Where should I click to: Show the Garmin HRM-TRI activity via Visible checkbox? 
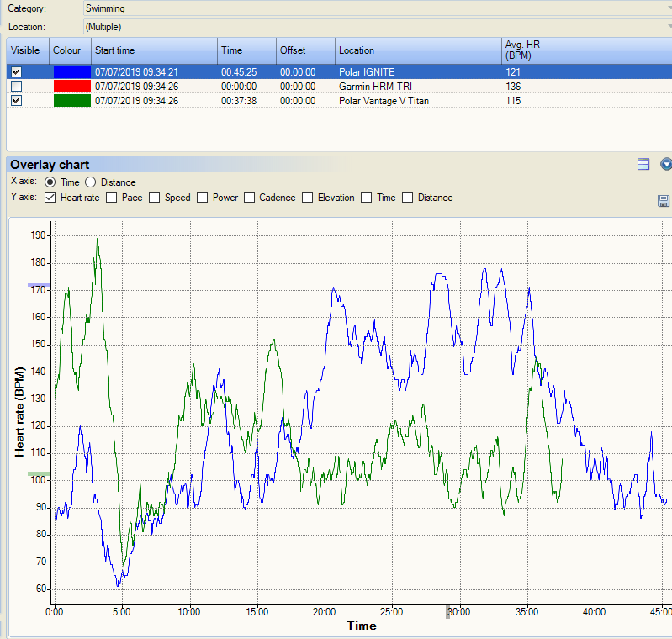point(17,87)
